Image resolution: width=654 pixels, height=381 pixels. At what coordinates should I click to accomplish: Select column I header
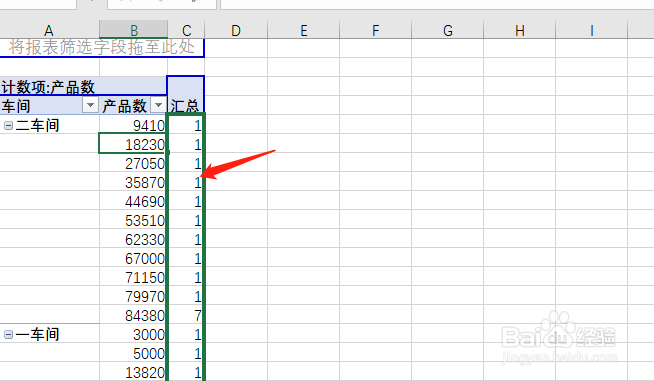point(591,30)
